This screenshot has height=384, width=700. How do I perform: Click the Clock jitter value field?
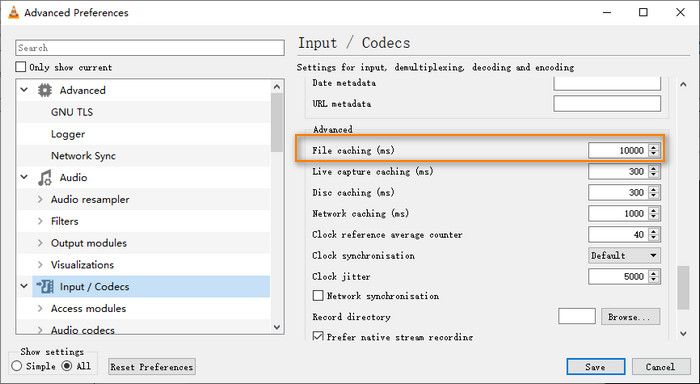tap(619, 276)
